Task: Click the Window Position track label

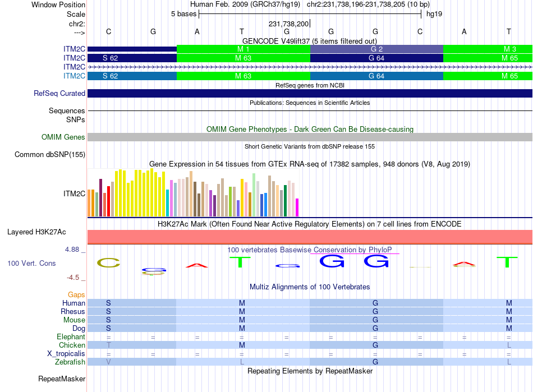Action: coord(58,4)
